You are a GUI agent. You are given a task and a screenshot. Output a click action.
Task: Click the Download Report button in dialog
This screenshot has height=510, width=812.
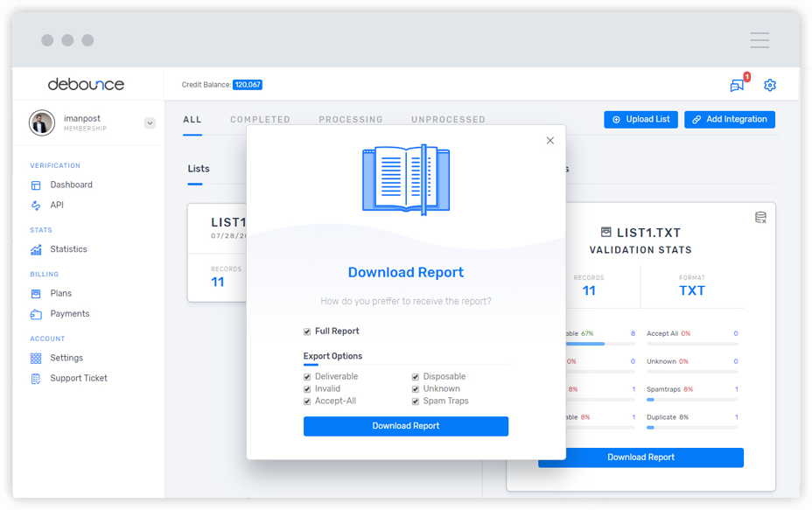[x=405, y=426]
